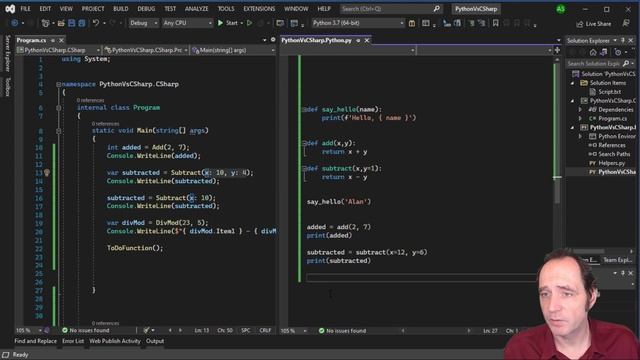640x360 pixels.
Task: Open the Debug configuration dropdown
Action: click(x=144, y=23)
